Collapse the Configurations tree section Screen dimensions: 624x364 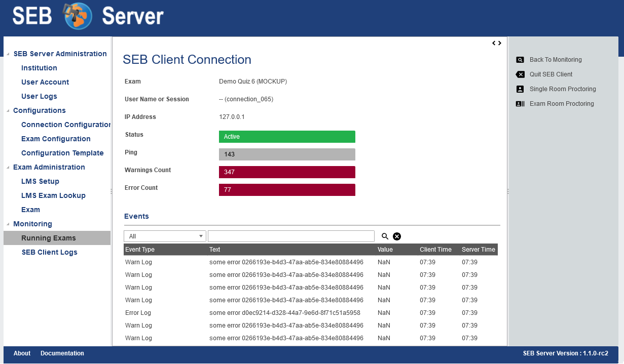tap(8, 111)
